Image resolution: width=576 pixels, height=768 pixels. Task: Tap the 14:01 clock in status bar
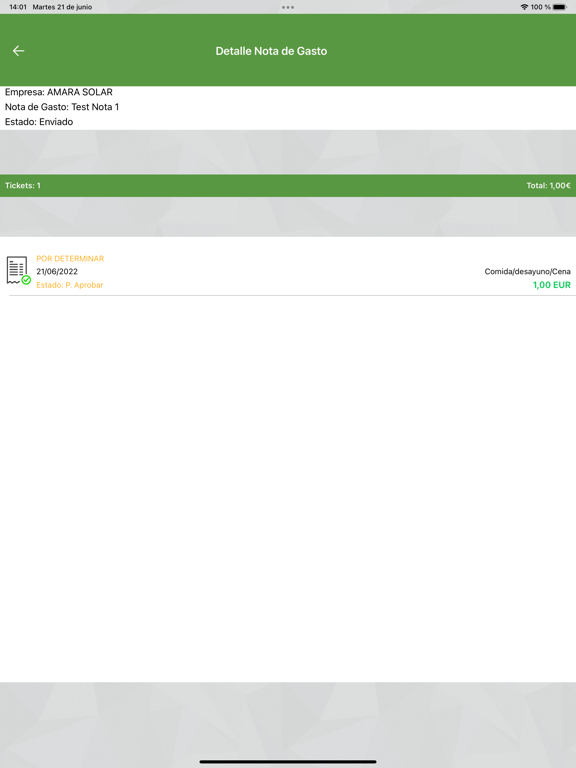(18, 7)
